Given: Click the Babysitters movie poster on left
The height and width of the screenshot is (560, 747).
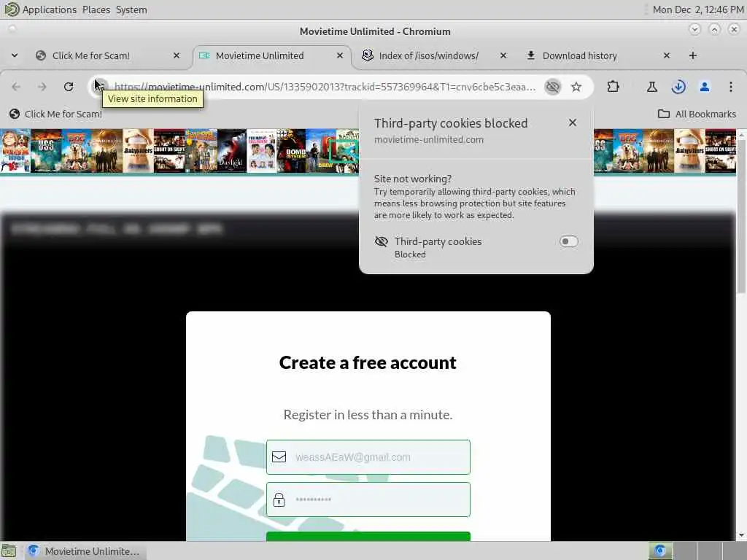Looking at the screenshot, I should click(139, 150).
